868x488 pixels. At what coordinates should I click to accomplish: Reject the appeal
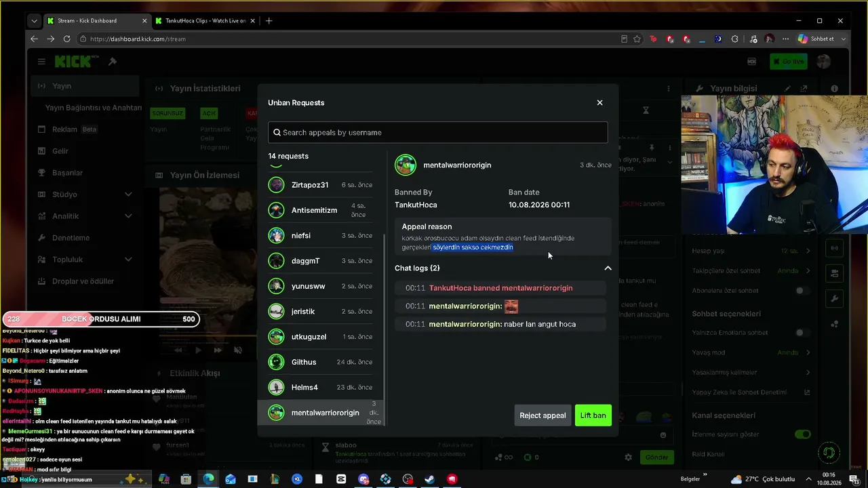tap(542, 415)
